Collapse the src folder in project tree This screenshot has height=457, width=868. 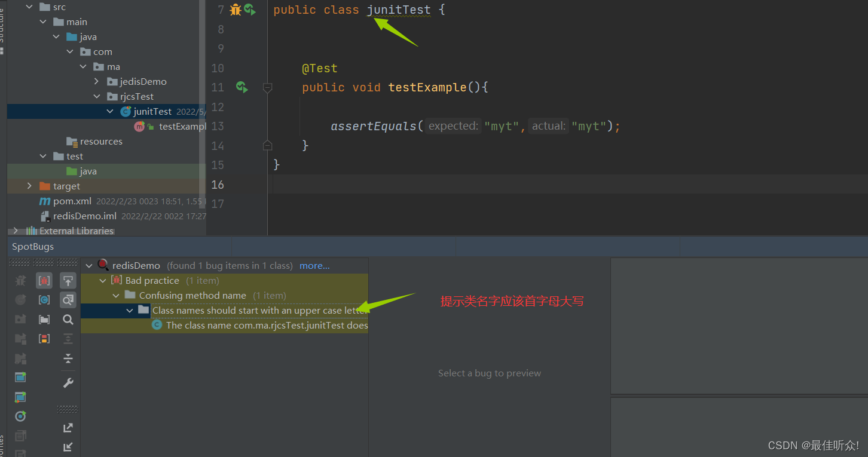point(29,7)
